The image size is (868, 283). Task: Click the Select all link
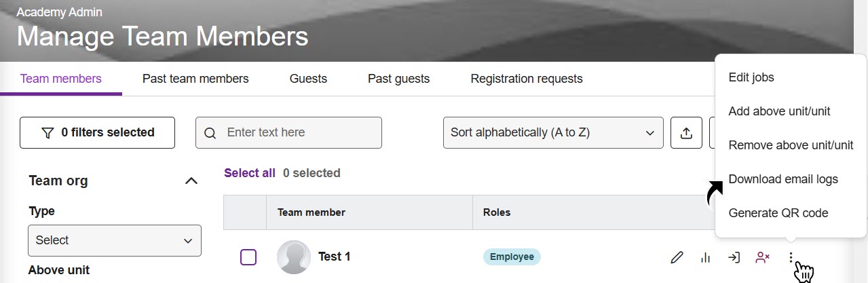(250, 173)
